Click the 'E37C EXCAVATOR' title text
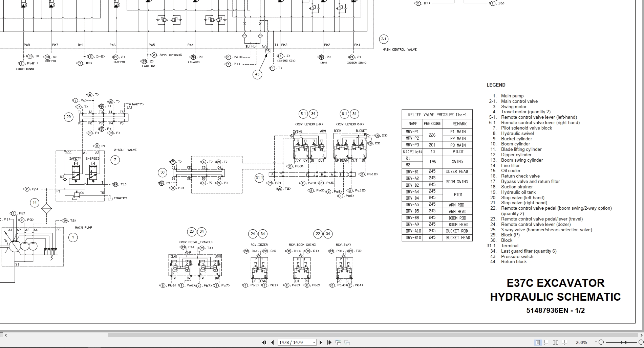644x348 pixels. click(555, 283)
